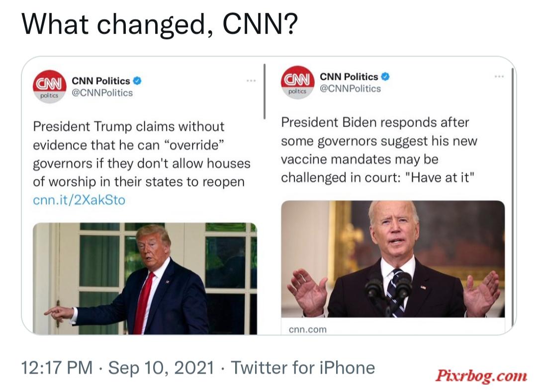The image size is (537, 392).
Task: Click the "What changed, CNN?" tweet text
Action: point(160,24)
